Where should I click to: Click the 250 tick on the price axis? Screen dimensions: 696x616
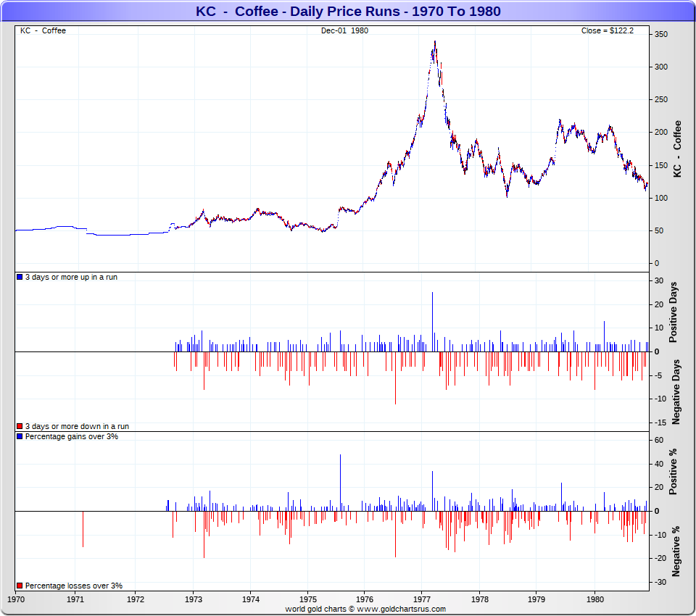point(661,99)
